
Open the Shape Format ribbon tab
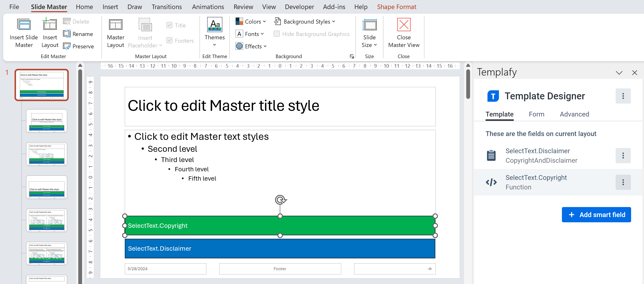396,7
